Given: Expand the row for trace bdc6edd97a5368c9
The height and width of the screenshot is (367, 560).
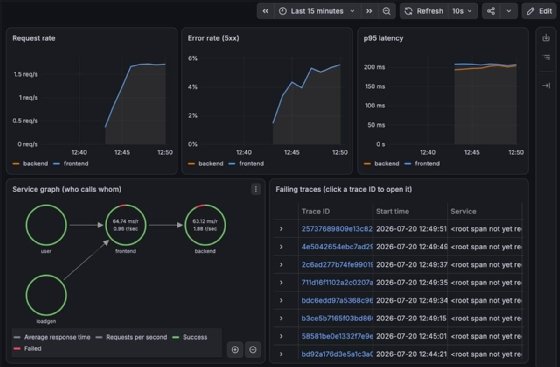Looking at the screenshot, I should (281, 300).
